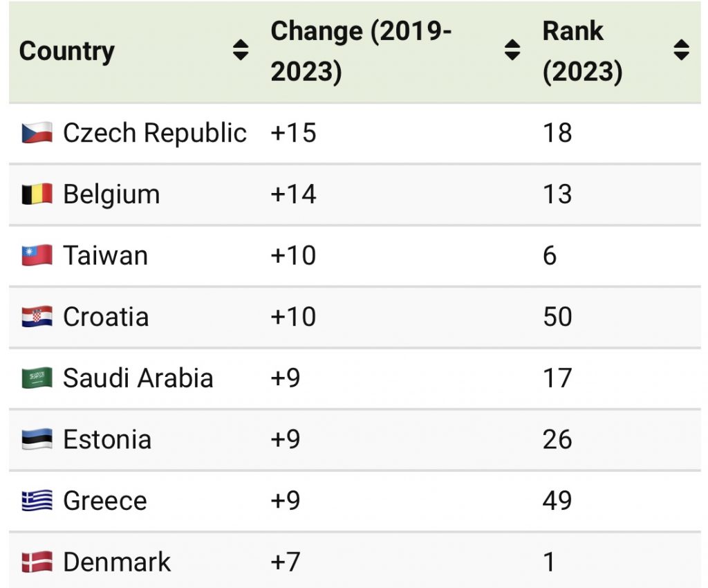Click the Estonia flag icon
This screenshot has width=708, height=588.
37,440
